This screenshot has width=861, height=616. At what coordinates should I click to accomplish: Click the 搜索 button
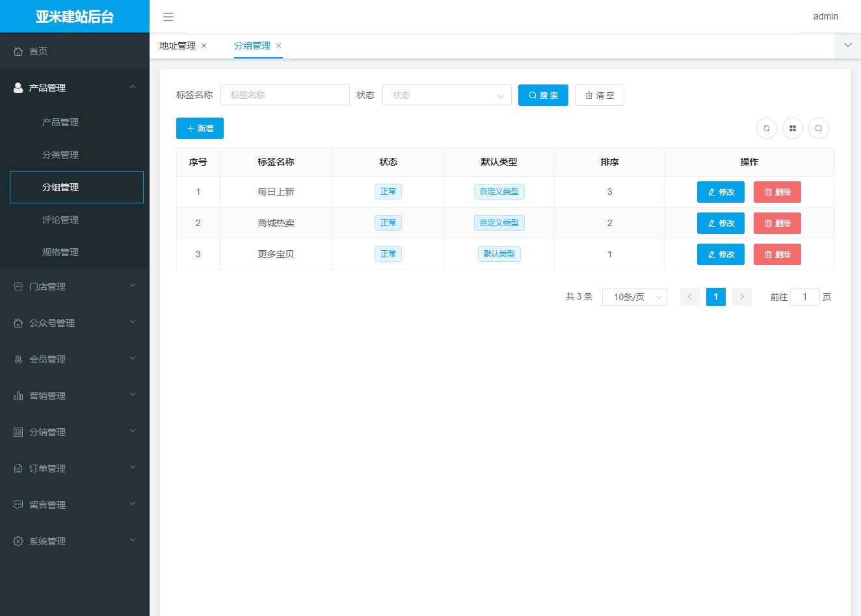pos(543,96)
